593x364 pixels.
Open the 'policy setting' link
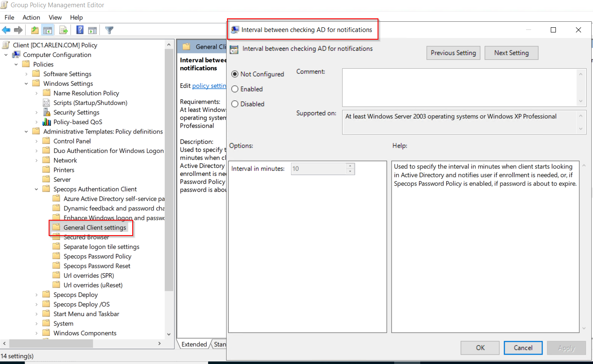point(209,86)
